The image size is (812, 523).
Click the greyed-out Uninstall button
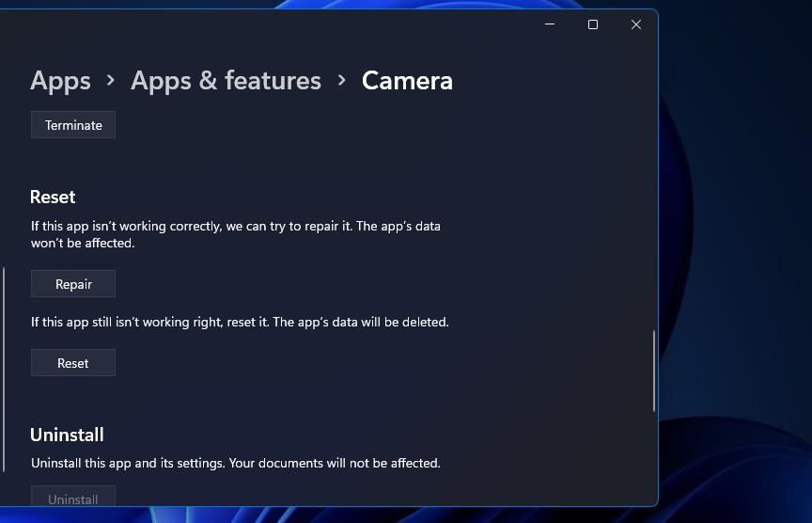point(73,497)
